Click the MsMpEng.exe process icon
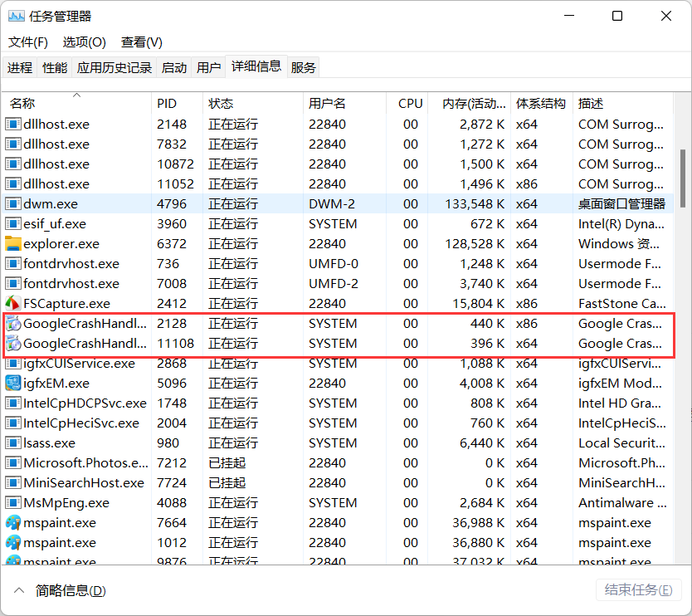This screenshot has height=616, width=692. pyautogui.click(x=13, y=503)
